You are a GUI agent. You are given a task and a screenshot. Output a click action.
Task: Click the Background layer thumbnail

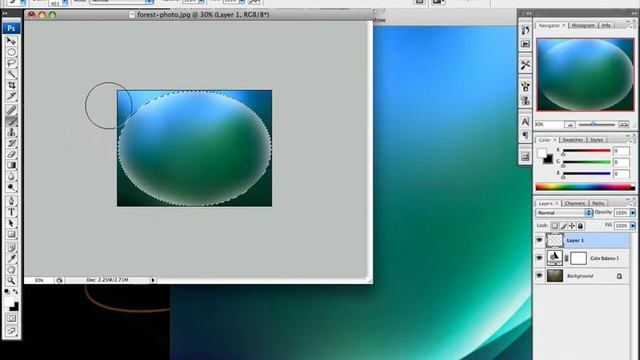pyautogui.click(x=555, y=276)
